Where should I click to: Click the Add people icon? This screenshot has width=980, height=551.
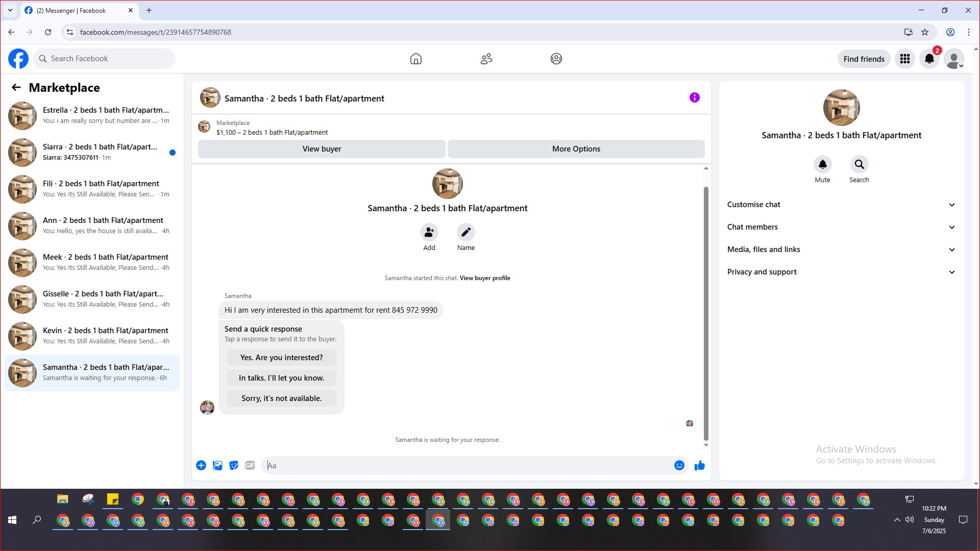click(429, 232)
